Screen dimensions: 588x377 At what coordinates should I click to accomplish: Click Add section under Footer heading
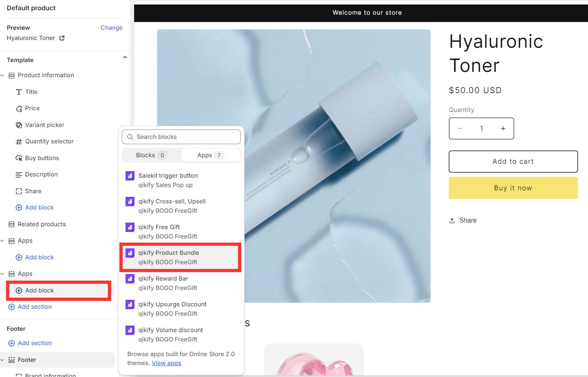(30, 343)
